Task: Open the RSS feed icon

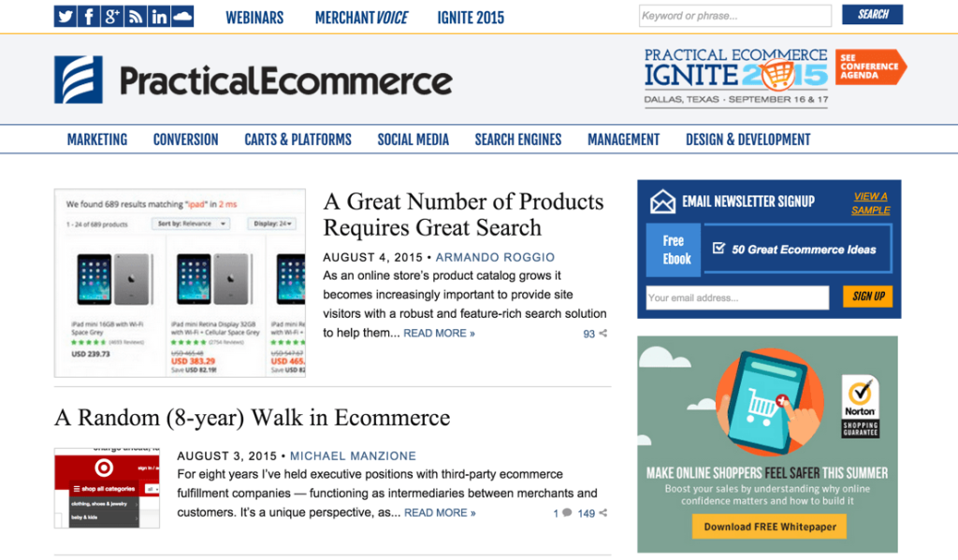Action: pos(136,15)
